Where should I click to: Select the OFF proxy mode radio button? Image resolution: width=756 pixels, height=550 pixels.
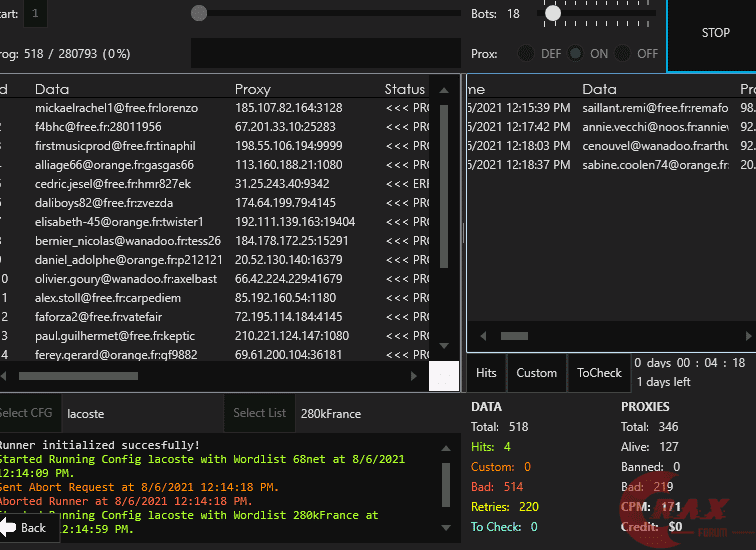click(624, 54)
